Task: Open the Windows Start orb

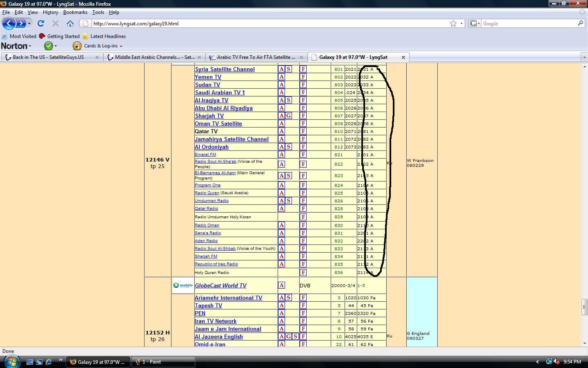Action: [x=11, y=362]
